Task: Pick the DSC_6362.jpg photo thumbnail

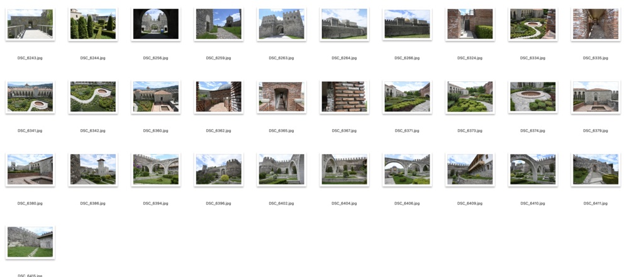Action: click(x=218, y=96)
